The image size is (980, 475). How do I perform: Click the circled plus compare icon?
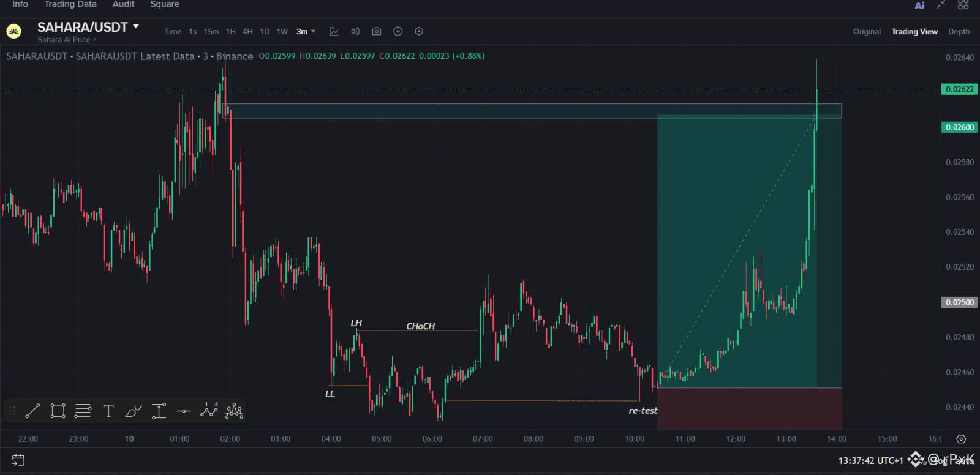[398, 31]
